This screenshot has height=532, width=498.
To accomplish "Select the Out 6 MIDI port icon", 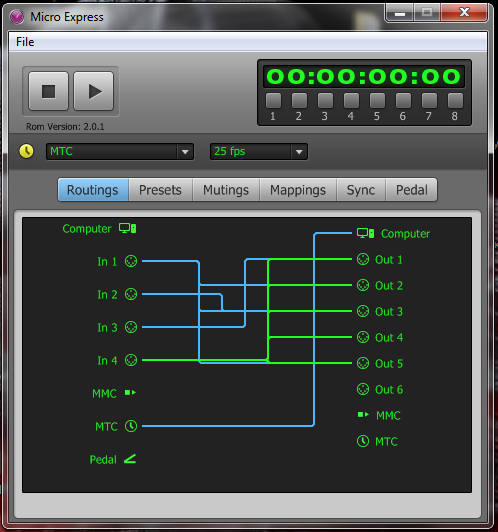I will (x=363, y=389).
